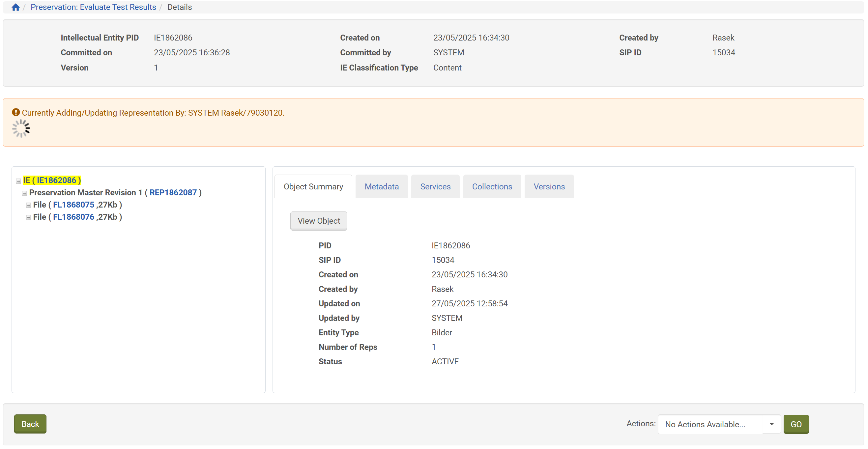Collapse Preservation Master Revision 1 node
This screenshot has height=449, width=868.
click(24, 193)
